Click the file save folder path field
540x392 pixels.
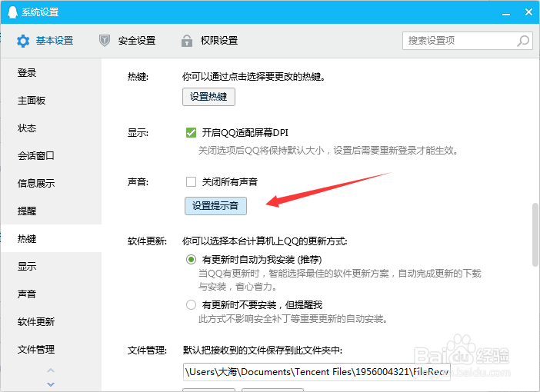[x=316, y=372]
